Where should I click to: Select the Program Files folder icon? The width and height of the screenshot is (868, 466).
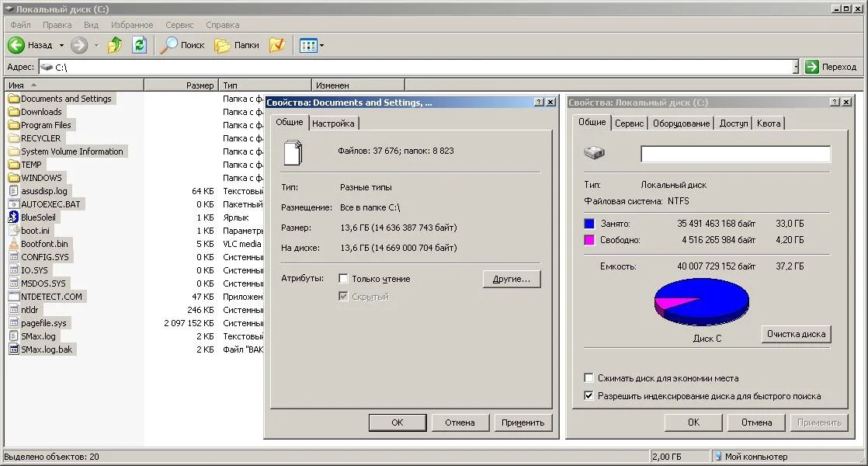click(14, 125)
